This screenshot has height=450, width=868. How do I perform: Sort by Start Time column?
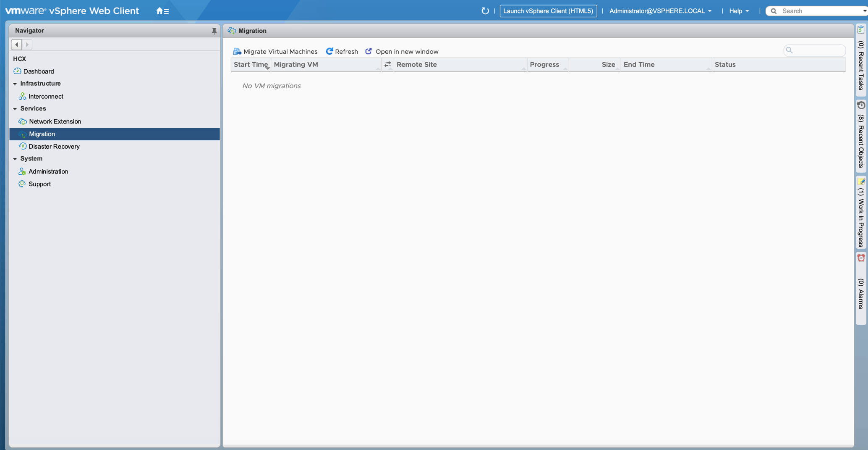click(x=251, y=64)
